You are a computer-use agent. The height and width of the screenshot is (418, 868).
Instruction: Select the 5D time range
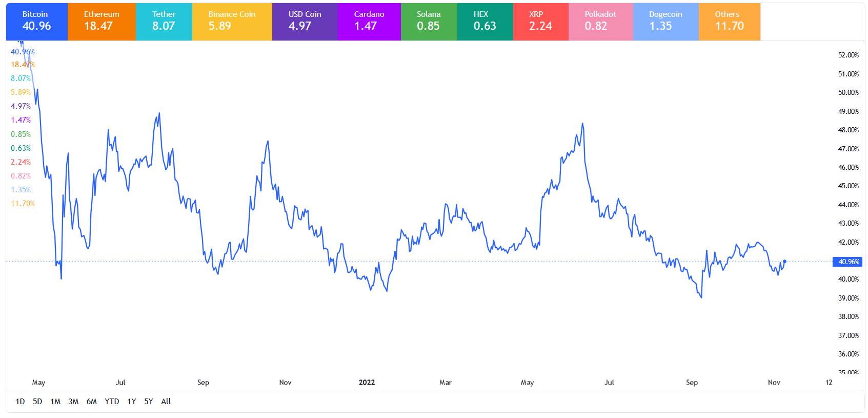(x=37, y=402)
